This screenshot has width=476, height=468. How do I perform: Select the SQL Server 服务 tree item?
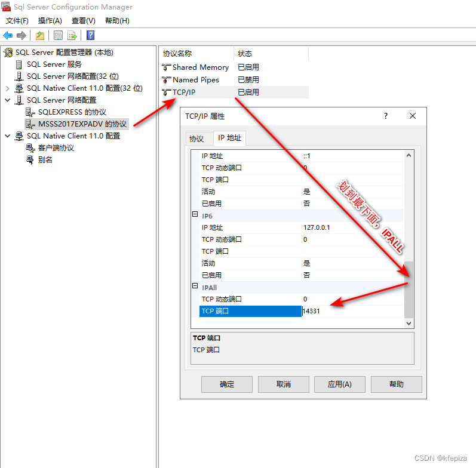click(54, 64)
